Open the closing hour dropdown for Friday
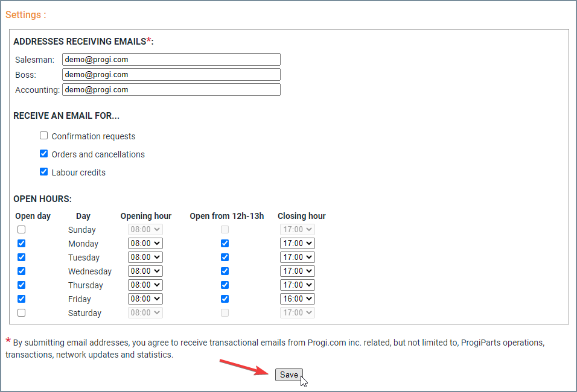Viewport: 577px width, 392px height. coord(297,299)
